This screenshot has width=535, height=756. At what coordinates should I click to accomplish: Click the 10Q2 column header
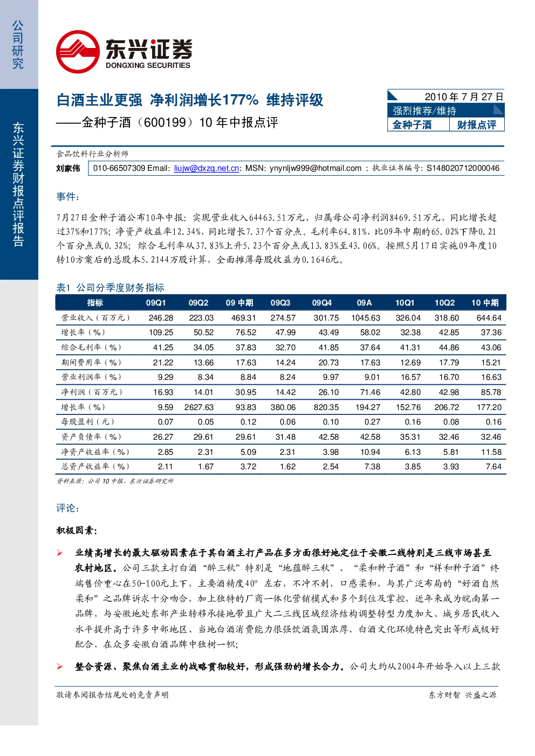[x=444, y=303]
